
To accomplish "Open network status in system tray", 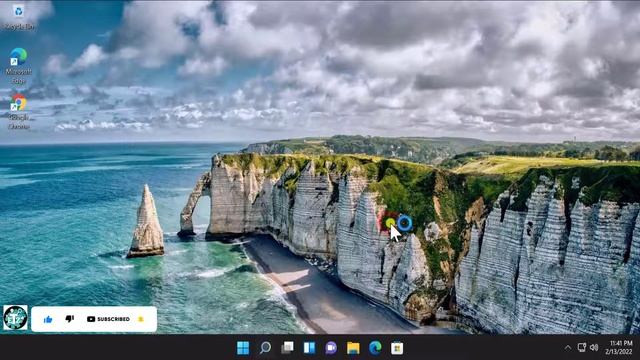I will tap(582, 348).
